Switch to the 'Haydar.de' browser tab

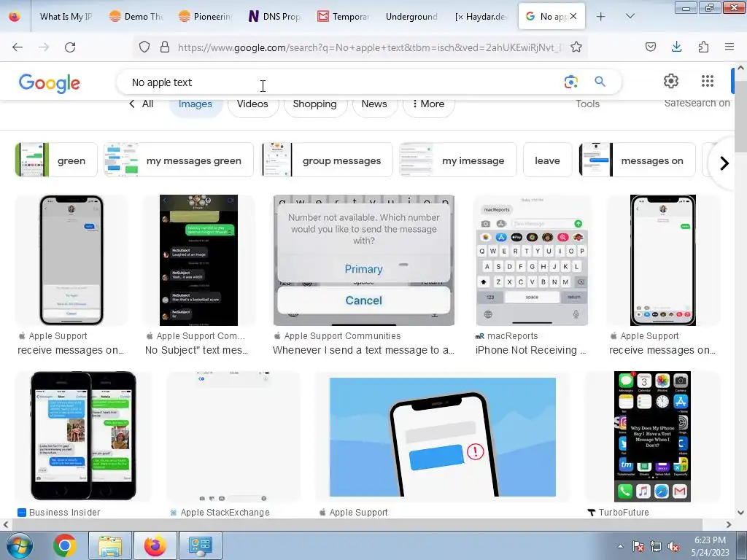[481, 17]
